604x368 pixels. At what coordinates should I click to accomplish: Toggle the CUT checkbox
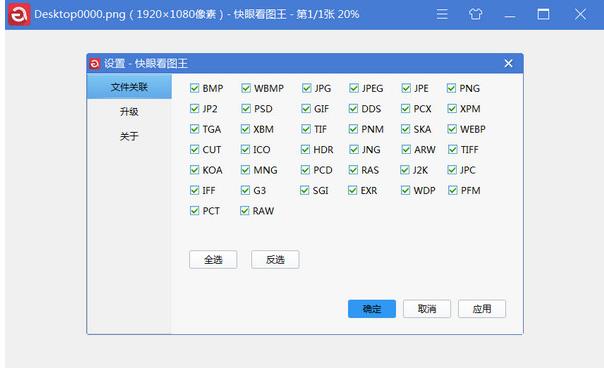[195, 150]
